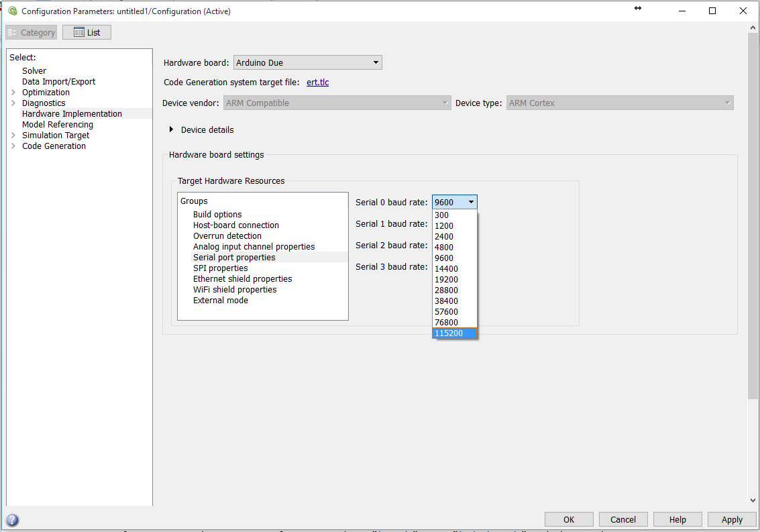
Task: Open the Hardware board dropdown
Action: [x=375, y=62]
